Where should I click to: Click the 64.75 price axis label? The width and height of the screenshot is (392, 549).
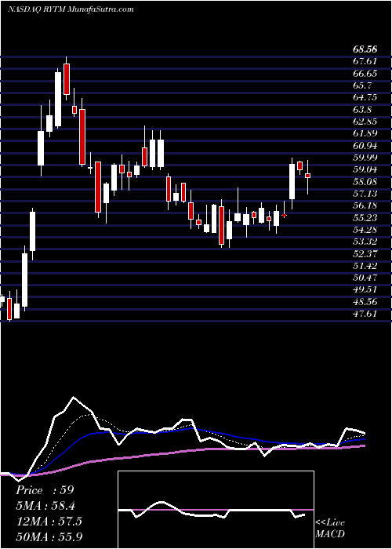coord(365,97)
